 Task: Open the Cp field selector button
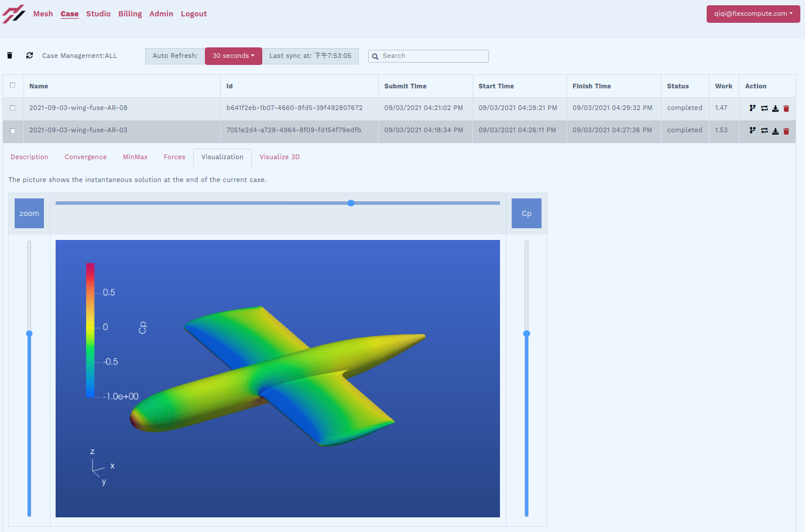point(526,214)
